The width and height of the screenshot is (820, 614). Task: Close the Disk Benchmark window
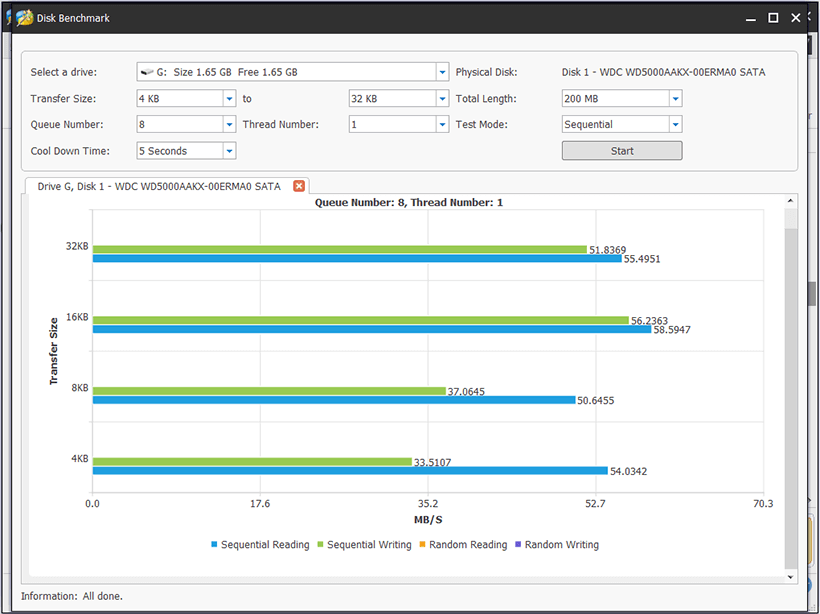pyautogui.click(x=795, y=18)
